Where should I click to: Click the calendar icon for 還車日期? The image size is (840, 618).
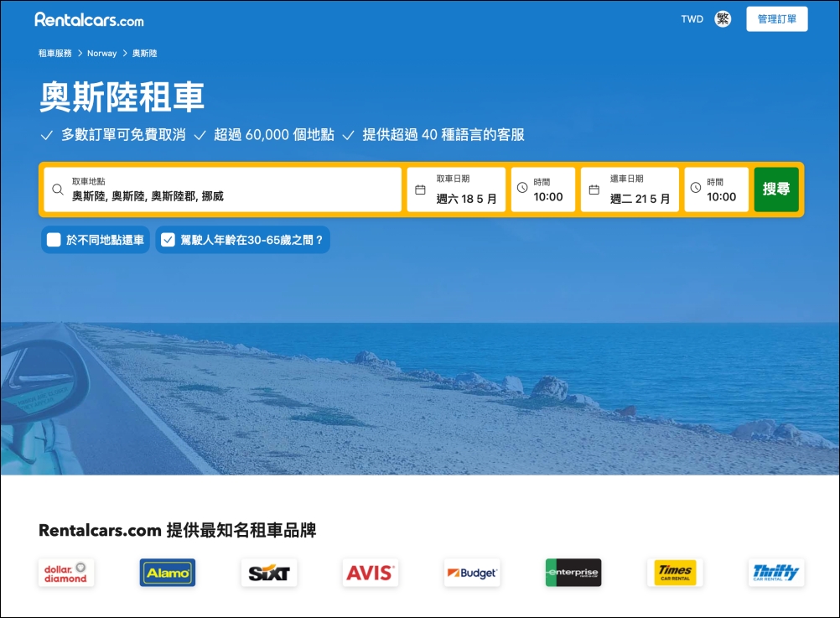(x=594, y=190)
